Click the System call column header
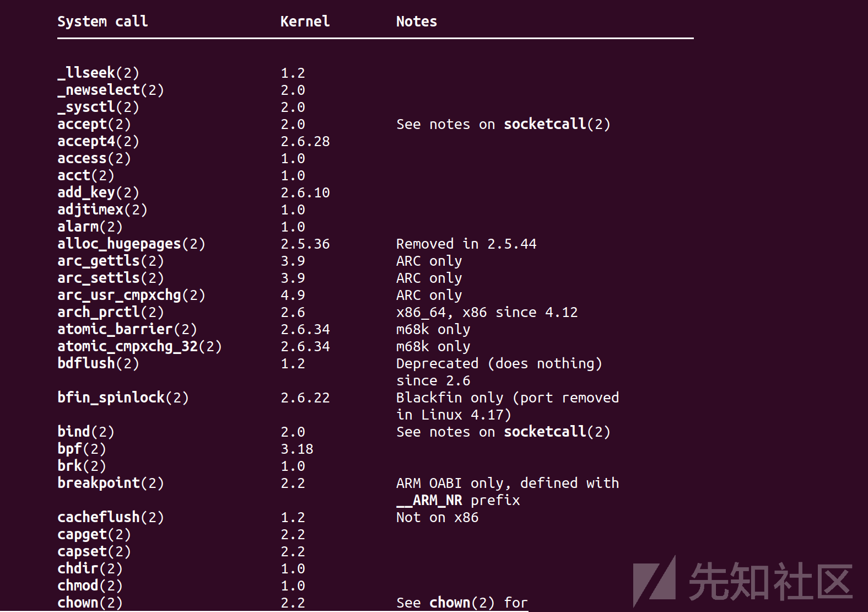The height and width of the screenshot is (612, 868). (x=103, y=22)
